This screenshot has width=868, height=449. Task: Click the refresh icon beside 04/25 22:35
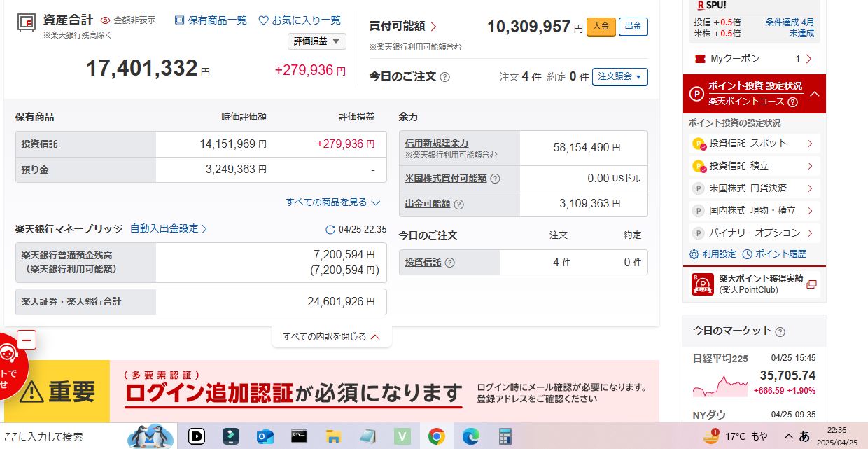(x=330, y=230)
